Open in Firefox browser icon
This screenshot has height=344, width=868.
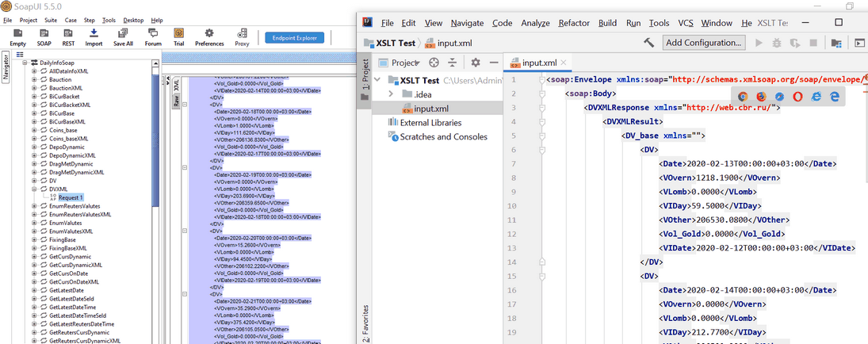[760, 95]
